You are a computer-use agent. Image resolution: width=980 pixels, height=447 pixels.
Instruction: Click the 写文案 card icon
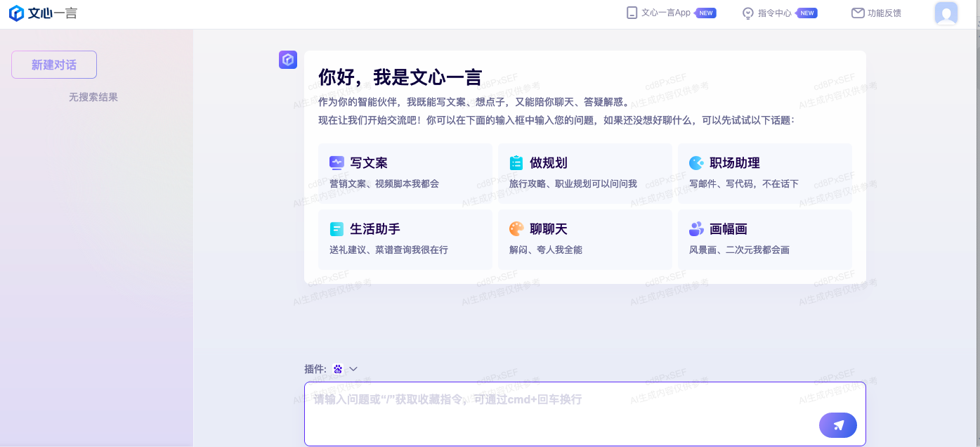337,163
